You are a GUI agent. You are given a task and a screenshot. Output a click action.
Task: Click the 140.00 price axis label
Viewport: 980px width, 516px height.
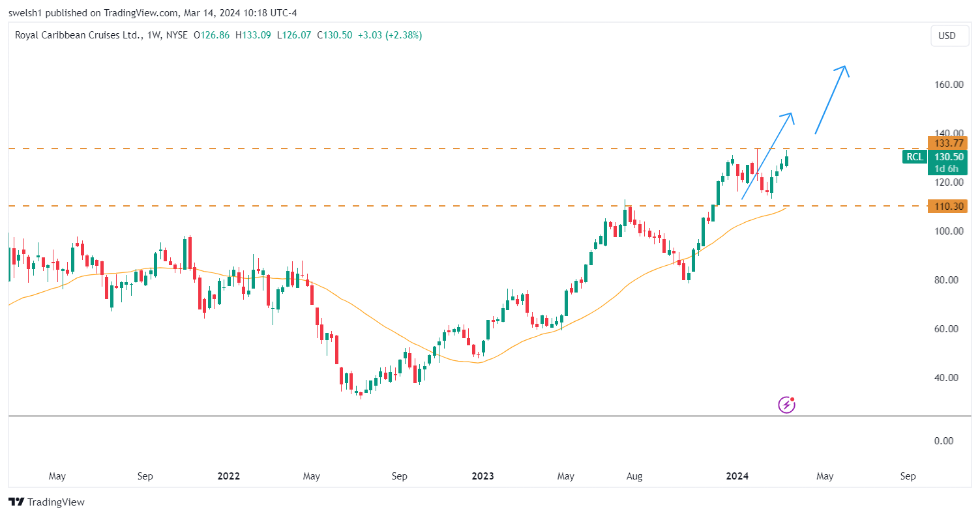[x=949, y=132]
